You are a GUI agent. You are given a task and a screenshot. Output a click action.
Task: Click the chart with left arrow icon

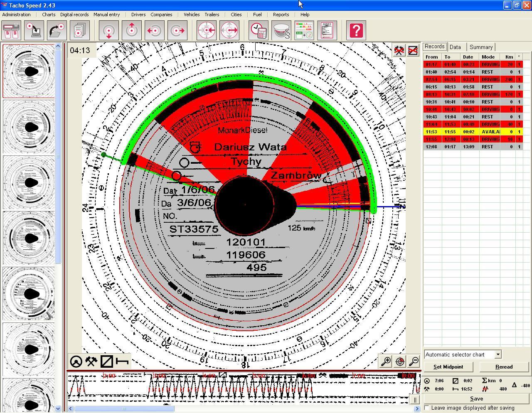tap(154, 31)
